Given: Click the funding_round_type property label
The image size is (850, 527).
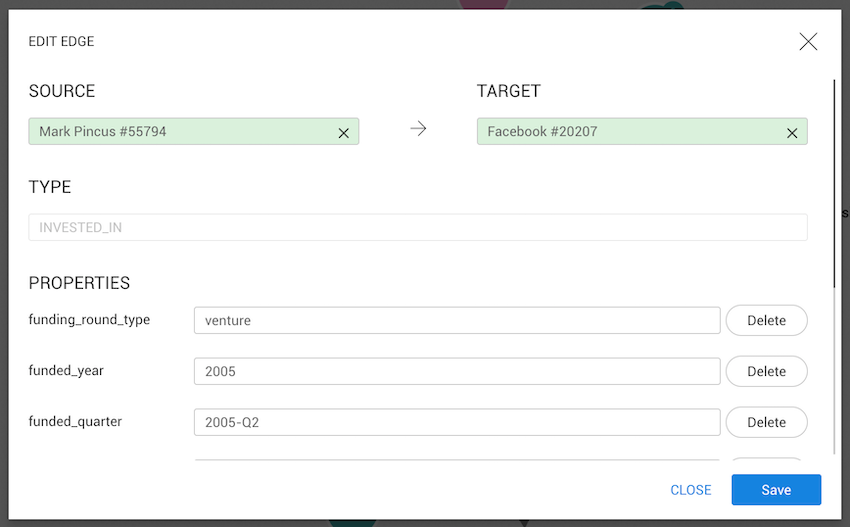Looking at the screenshot, I should 89,320.
